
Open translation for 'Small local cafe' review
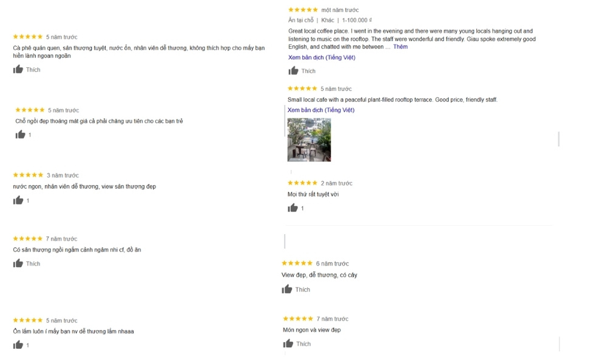[x=321, y=110]
